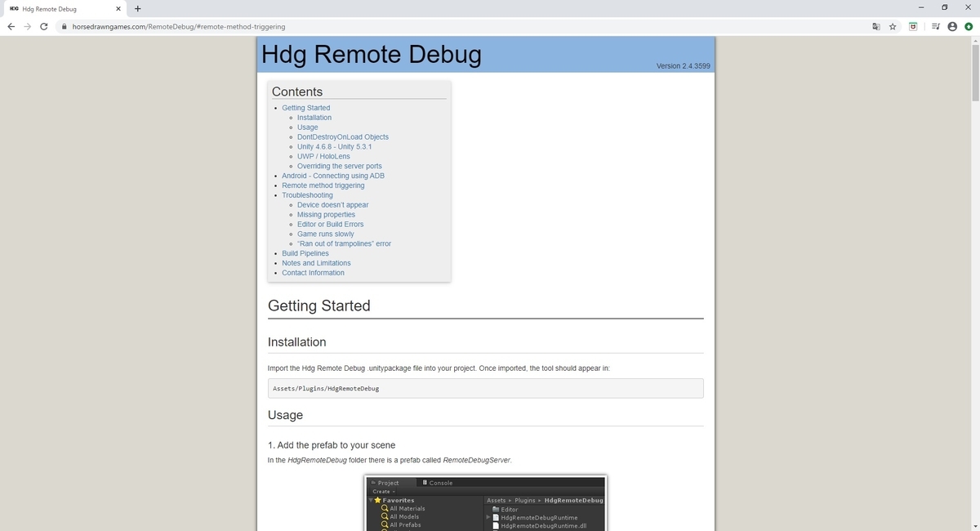Image resolution: width=980 pixels, height=531 pixels.
Task: Jump to Remote method triggering section
Action: [x=323, y=185]
